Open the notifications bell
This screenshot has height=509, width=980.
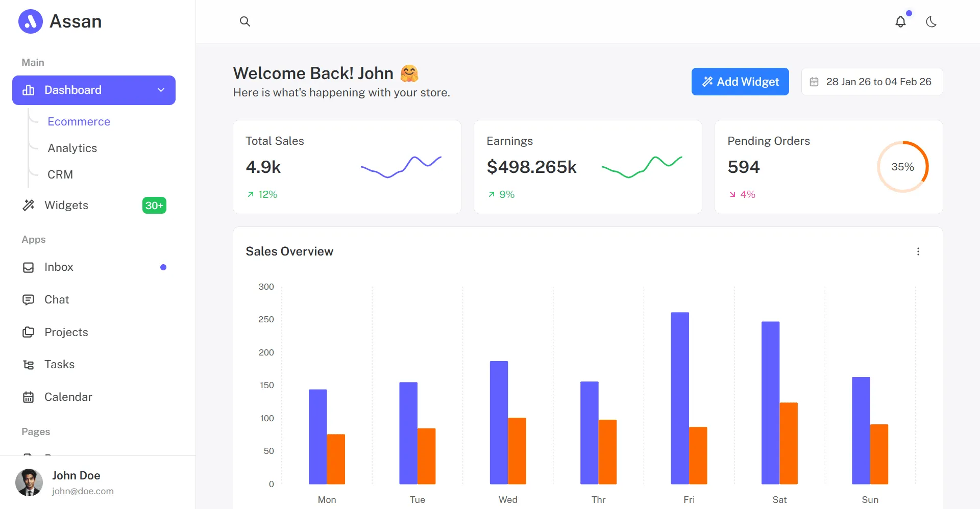tap(901, 21)
